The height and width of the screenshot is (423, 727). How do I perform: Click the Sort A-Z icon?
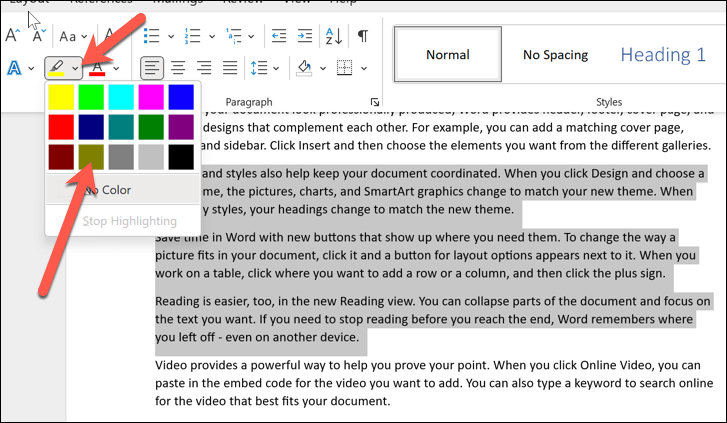coord(334,36)
